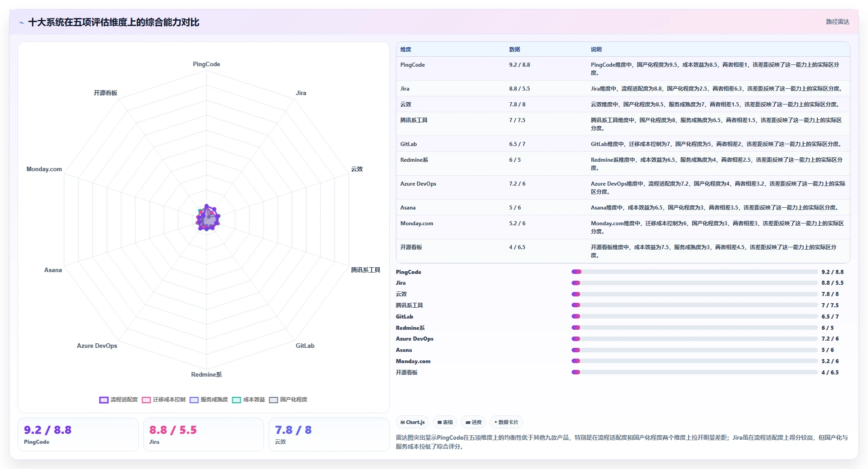Click the Monday.com axis label on radar chart

[44, 169]
